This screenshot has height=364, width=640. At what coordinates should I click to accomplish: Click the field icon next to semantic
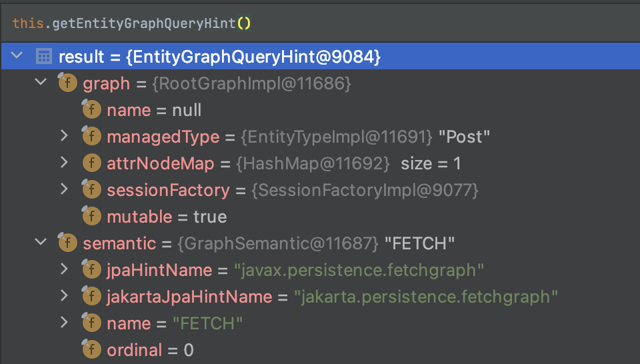(67, 243)
